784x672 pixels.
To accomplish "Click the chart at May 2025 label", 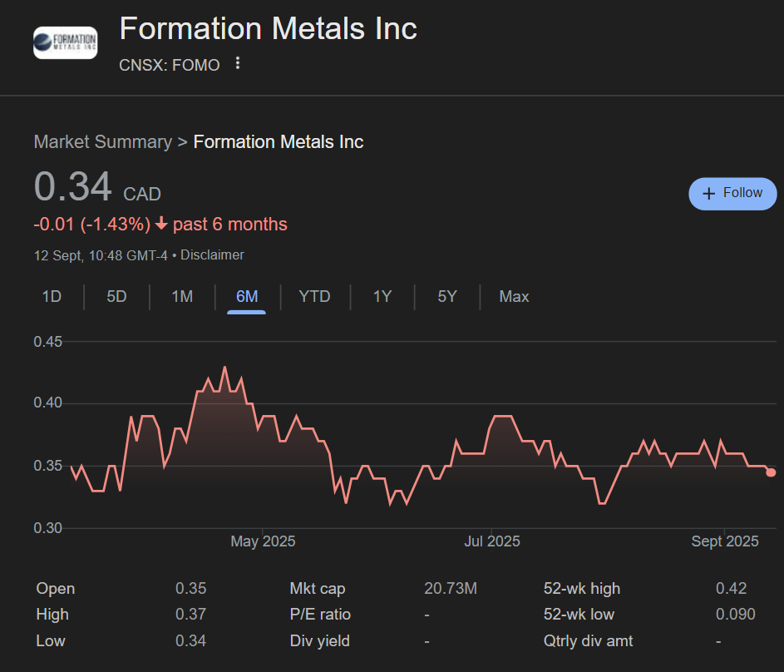I will [x=263, y=541].
